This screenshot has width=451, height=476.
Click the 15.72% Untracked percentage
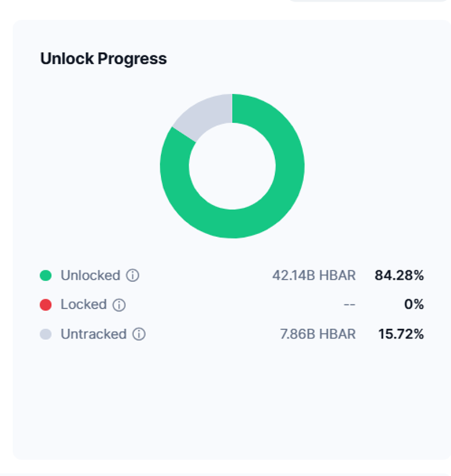(401, 334)
